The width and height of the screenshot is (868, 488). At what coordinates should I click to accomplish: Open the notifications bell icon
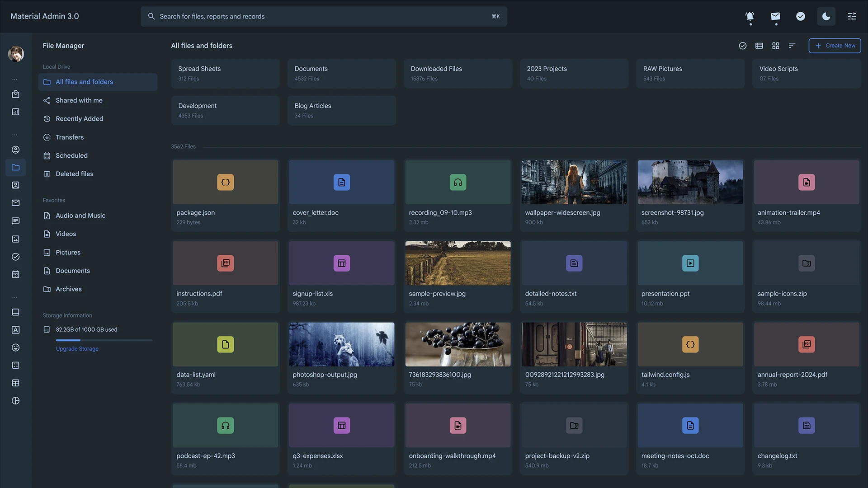click(750, 16)
